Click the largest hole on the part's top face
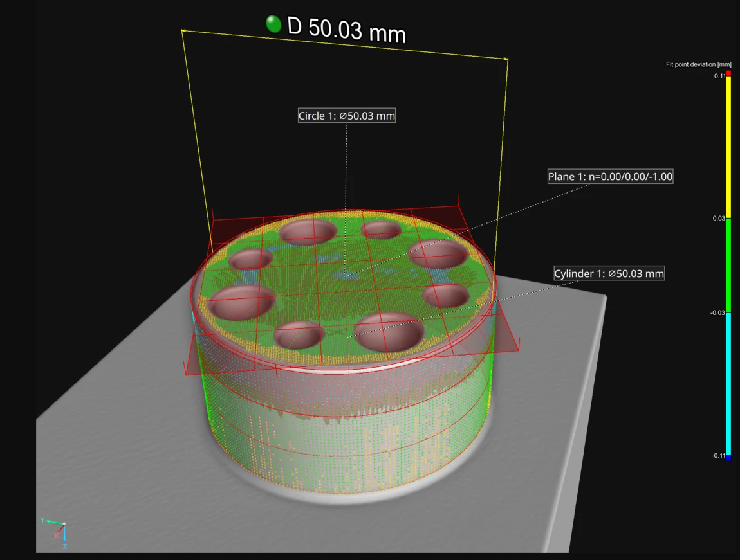This screenshot has width=740, height=560. (389, 331)
